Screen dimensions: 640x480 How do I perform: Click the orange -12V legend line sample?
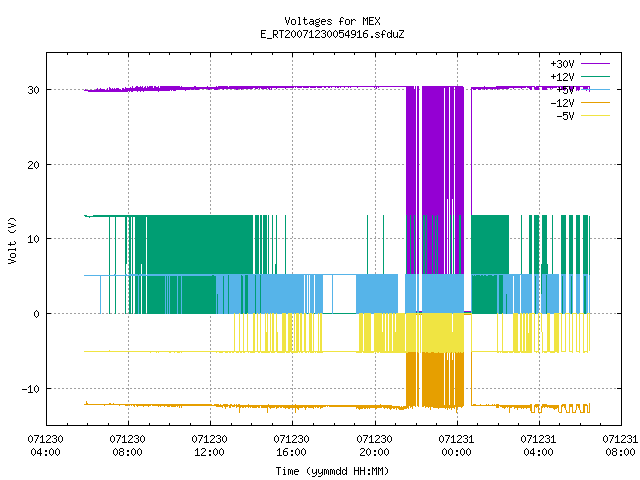(595, 102)
